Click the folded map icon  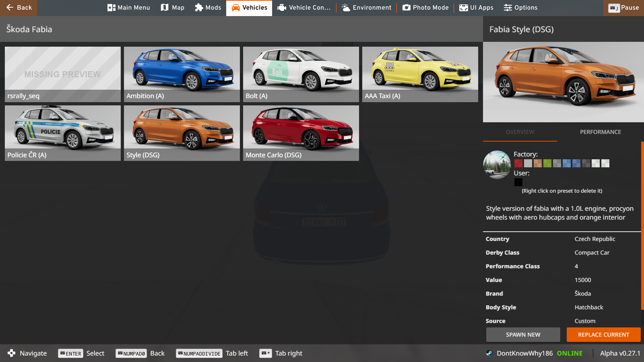(165, 8)
